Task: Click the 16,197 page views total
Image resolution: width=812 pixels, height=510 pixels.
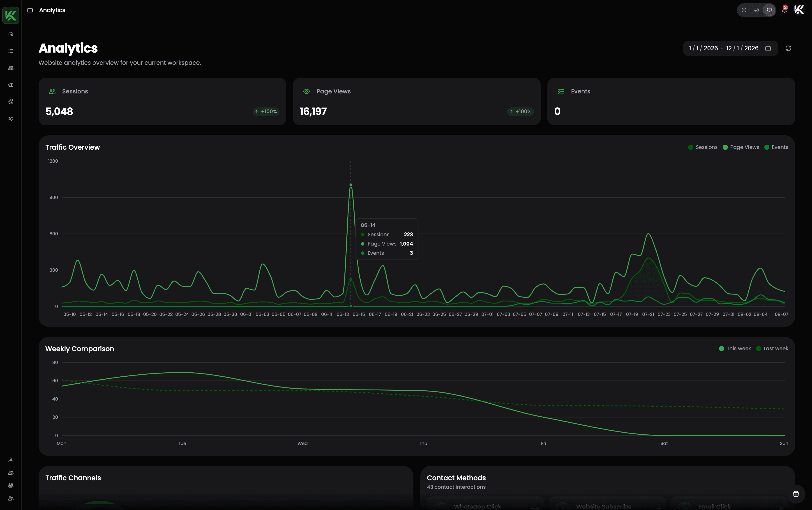Action: (x=313, y=112)
